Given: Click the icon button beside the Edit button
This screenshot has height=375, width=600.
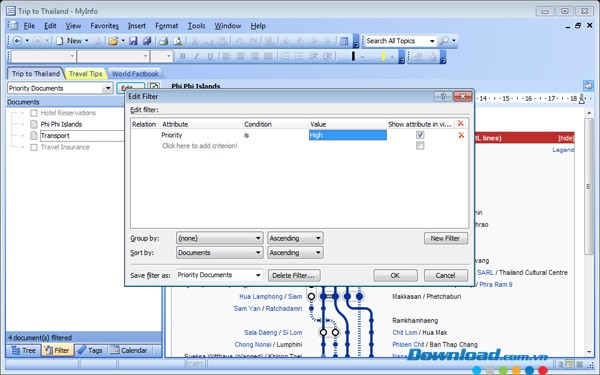Looking at the screenshot, I should 153,87.
